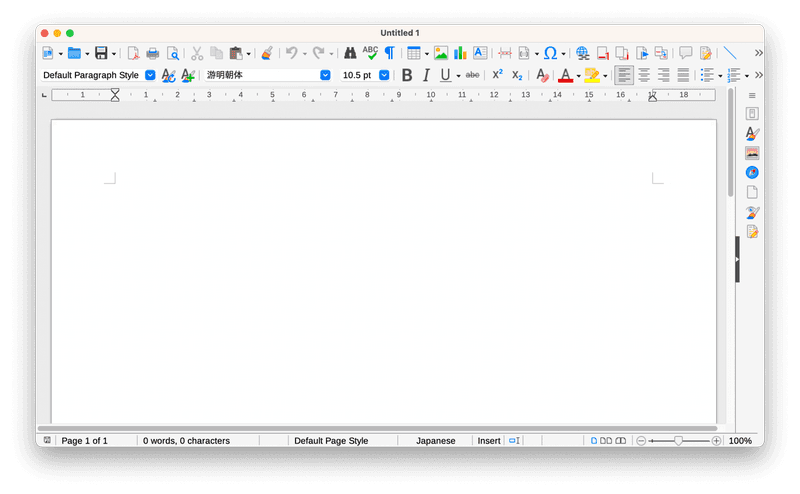Click the New document icon

click(x=48, y=53)
